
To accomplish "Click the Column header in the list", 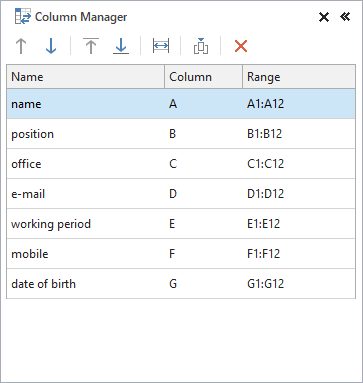I will point(203,77).
